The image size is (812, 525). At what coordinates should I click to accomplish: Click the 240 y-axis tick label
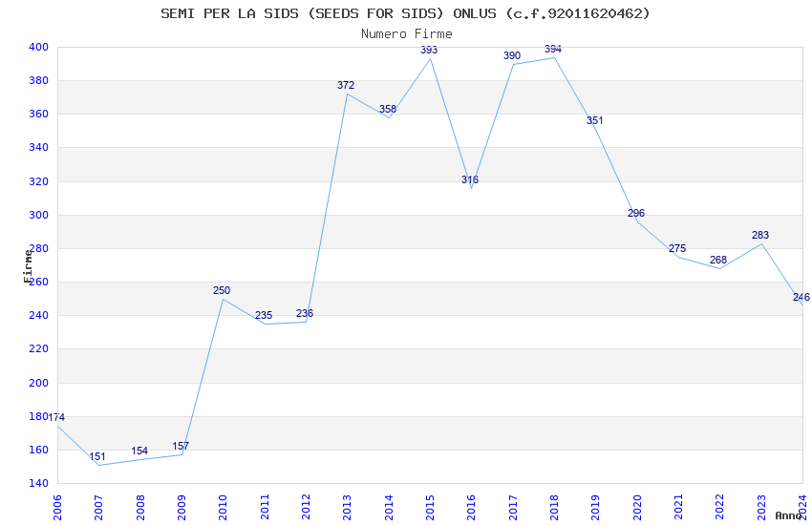click(38, 315)
